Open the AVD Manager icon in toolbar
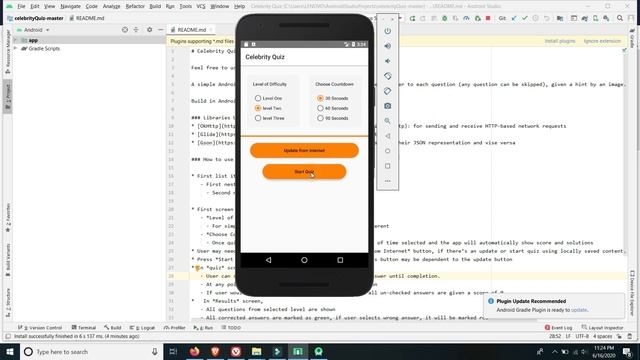 596,18
